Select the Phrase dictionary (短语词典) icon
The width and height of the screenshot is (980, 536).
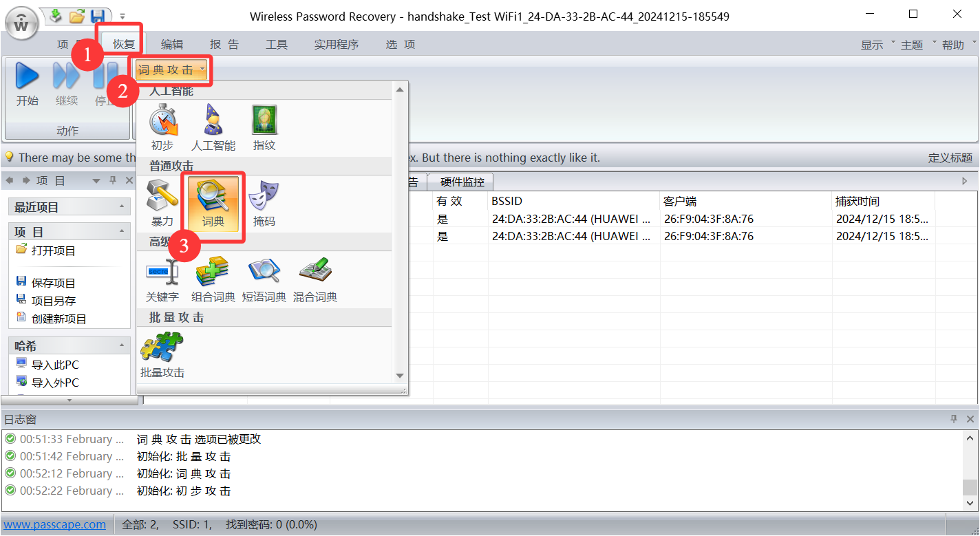point(264,271)
